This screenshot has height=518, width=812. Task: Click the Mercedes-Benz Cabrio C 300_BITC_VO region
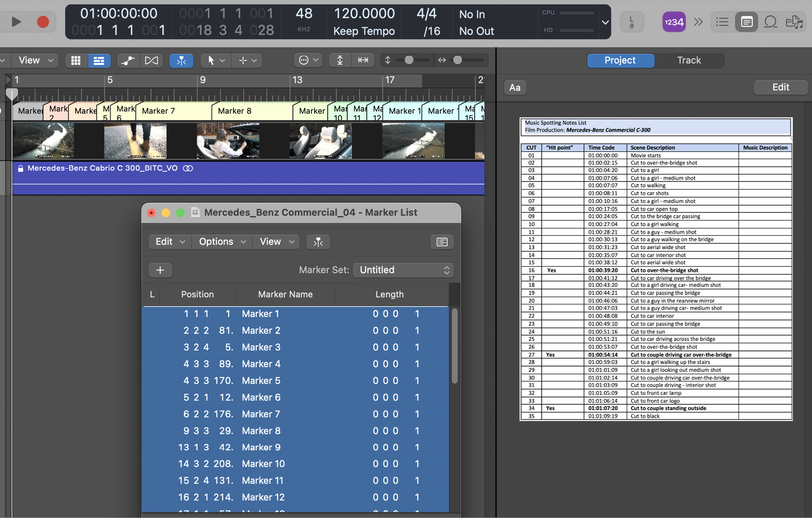point(248,178)
